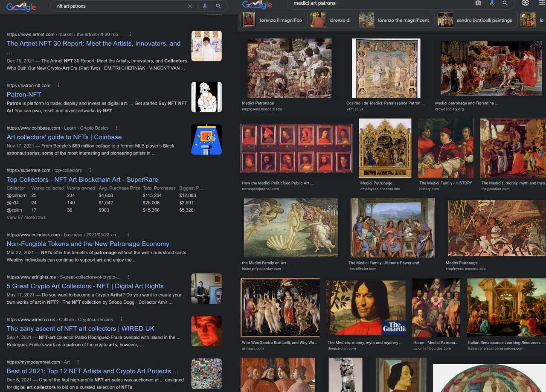Select 'lorenzo the magnificent' suggestion chip
This screenshot has height=392, width=546.
396,20
